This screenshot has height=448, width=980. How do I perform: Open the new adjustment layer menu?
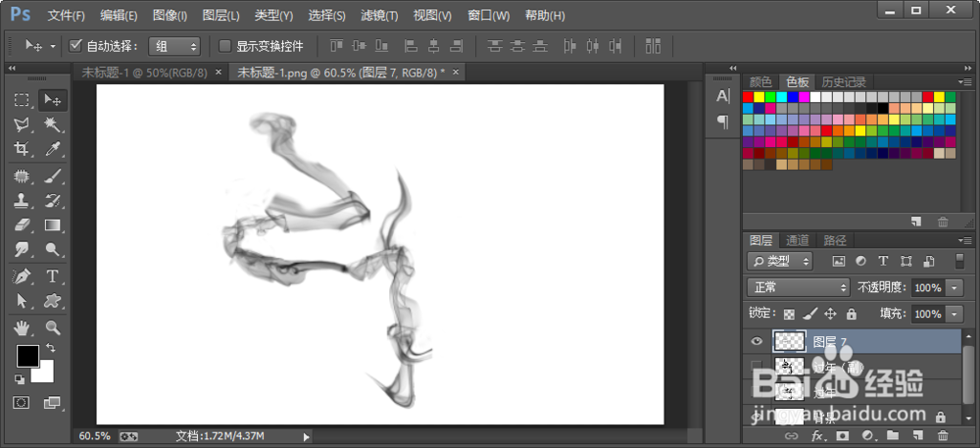(867, 435)
